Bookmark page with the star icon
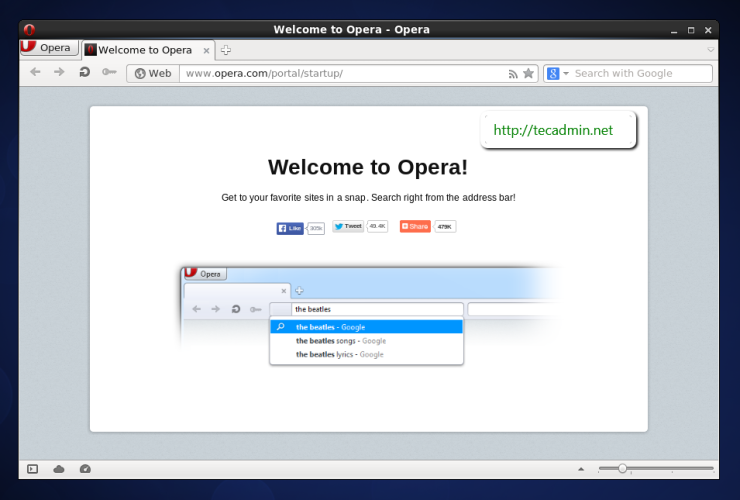Screen dimensions: 740x500 [528, 73]
